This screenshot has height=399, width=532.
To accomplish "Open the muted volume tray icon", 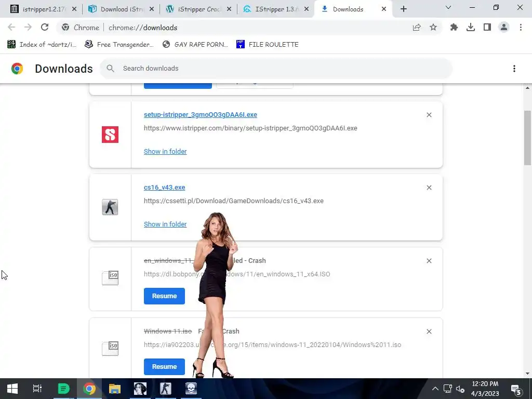I will click(x=460, y=389).
